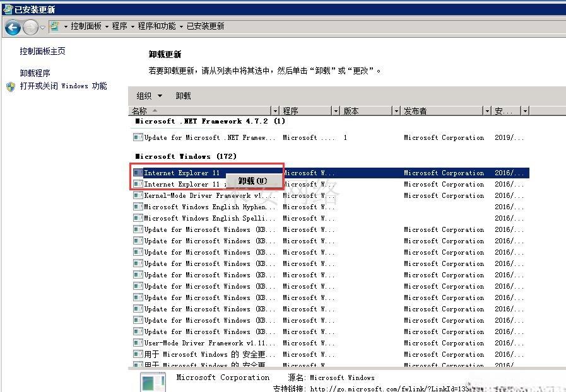
Task: Sort the list by the 发布者 column header
Action: point(442,111)
